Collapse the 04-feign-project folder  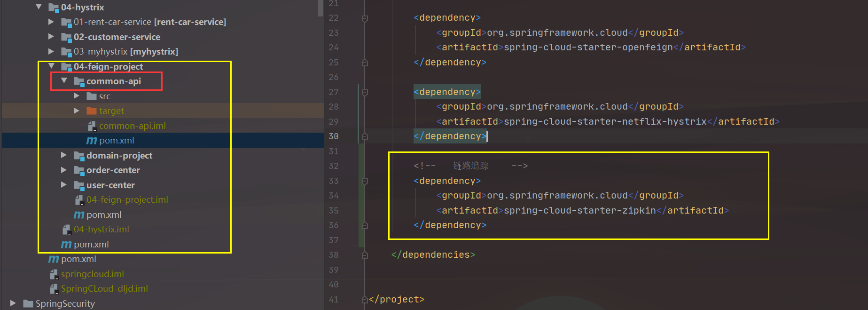[x=51, y=66]
